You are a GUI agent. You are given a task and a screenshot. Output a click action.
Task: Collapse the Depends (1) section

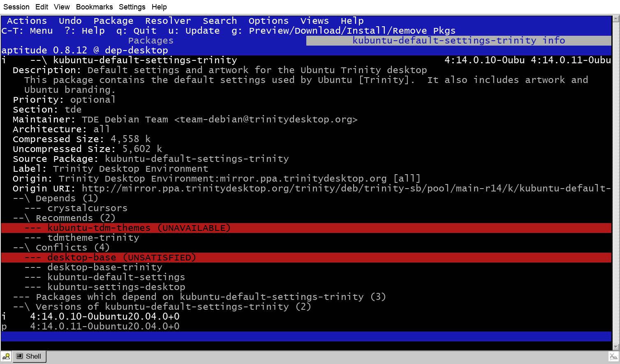click(x=56, y=198)
